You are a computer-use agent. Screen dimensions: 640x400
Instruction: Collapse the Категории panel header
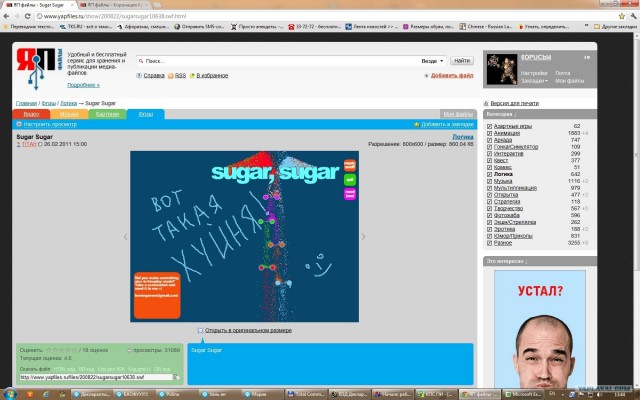540,114
